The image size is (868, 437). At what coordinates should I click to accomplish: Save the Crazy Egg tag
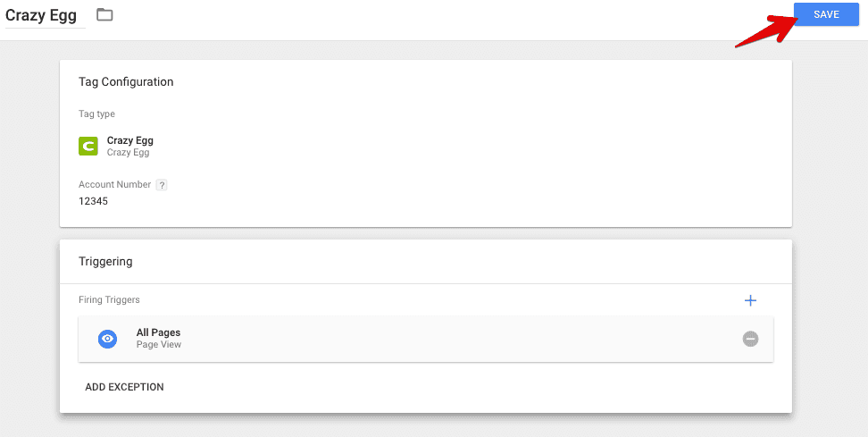[825, 14]
